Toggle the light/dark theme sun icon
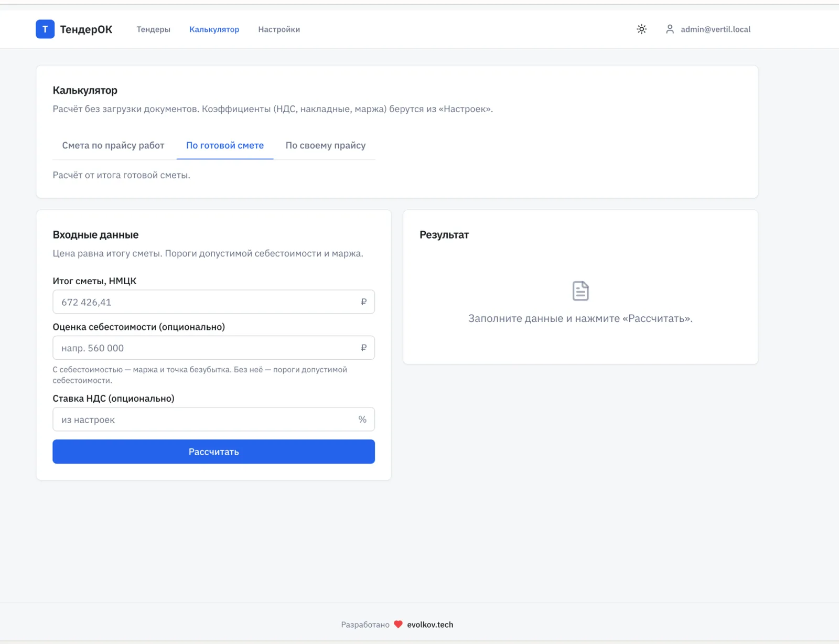This screenshot has width=839, height=644. 641,29
